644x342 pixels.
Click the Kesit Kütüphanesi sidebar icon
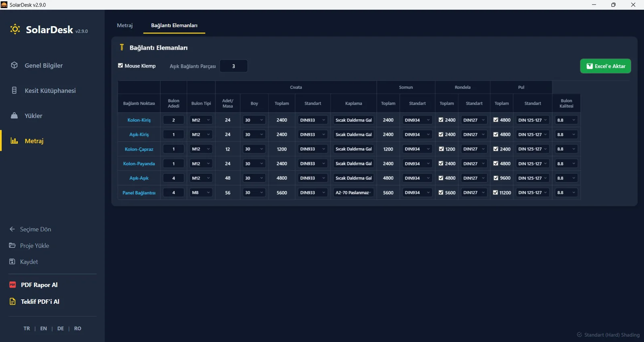(x=14, y=90)
